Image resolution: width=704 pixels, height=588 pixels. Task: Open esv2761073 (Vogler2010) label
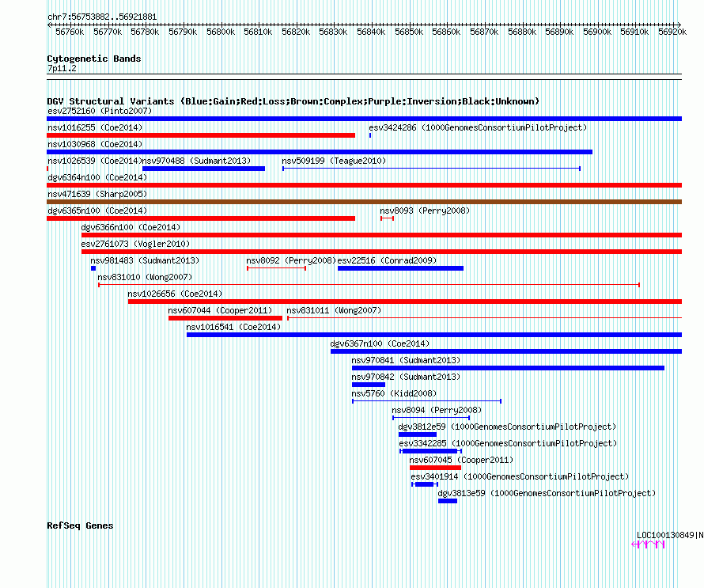pos(135,244)
